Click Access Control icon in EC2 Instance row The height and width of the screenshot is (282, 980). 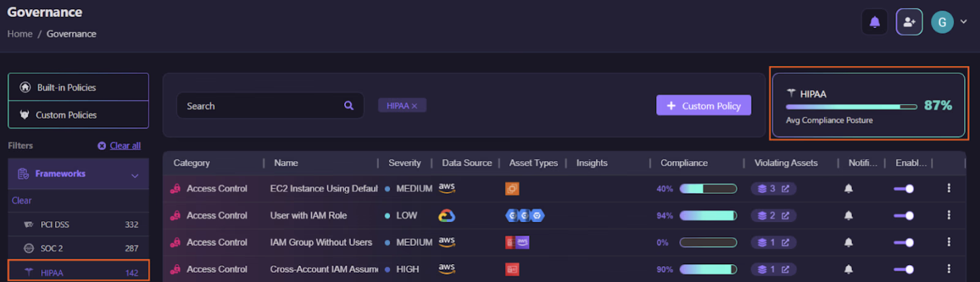click(x=175, y=188)
